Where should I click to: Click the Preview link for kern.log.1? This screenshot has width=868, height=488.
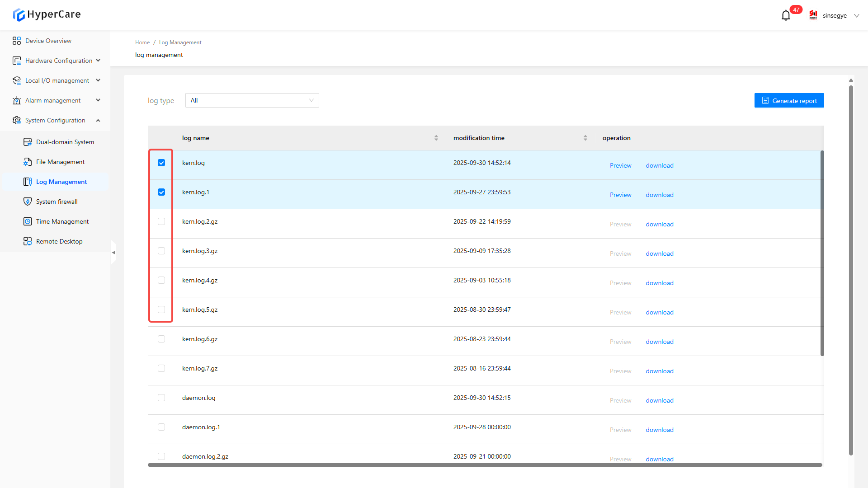(x=620, y=195)
